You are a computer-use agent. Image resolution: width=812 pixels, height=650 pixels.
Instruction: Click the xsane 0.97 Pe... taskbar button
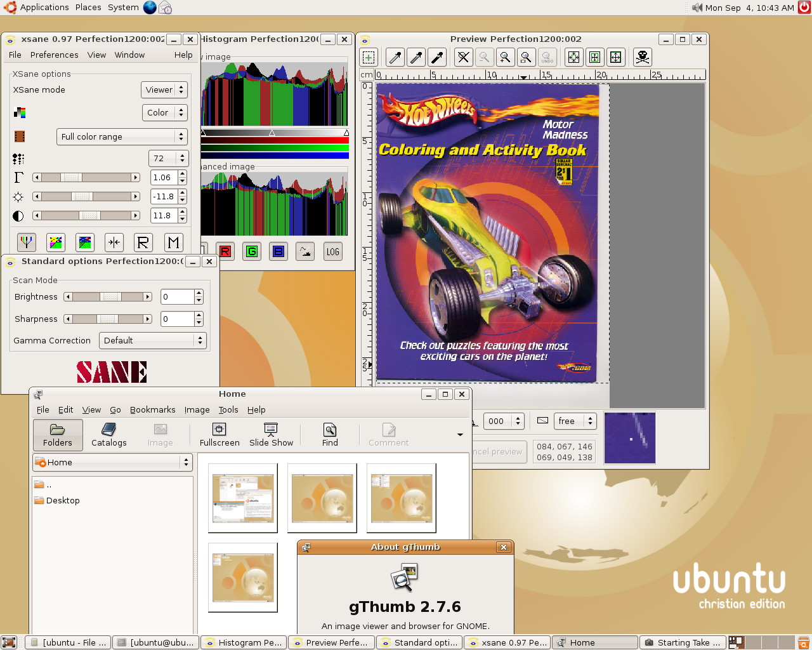pyautogui.click(x=507, y=642)
